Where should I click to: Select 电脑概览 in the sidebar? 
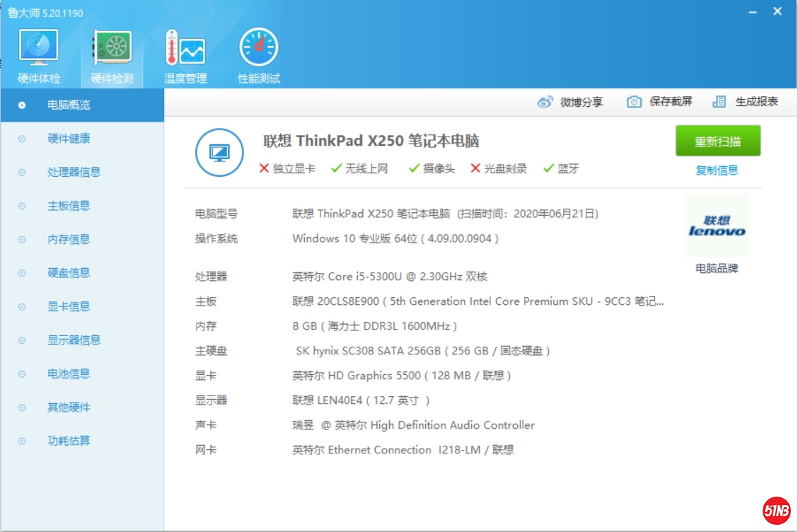[69, 105]
